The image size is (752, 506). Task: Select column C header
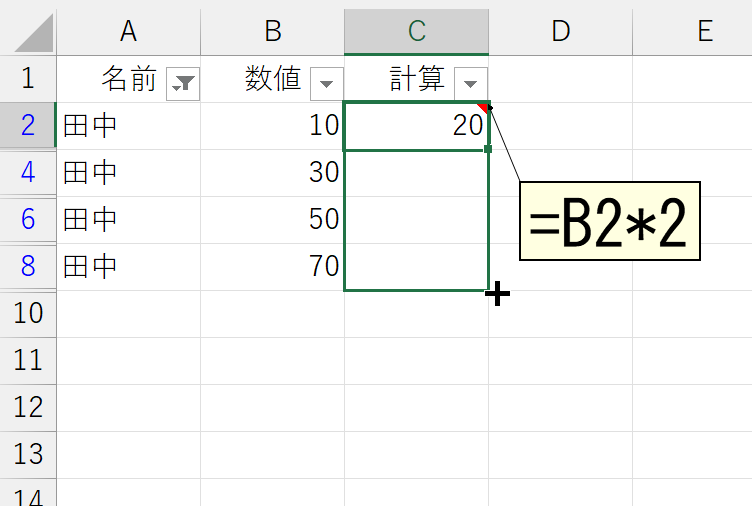click(416, 32)
